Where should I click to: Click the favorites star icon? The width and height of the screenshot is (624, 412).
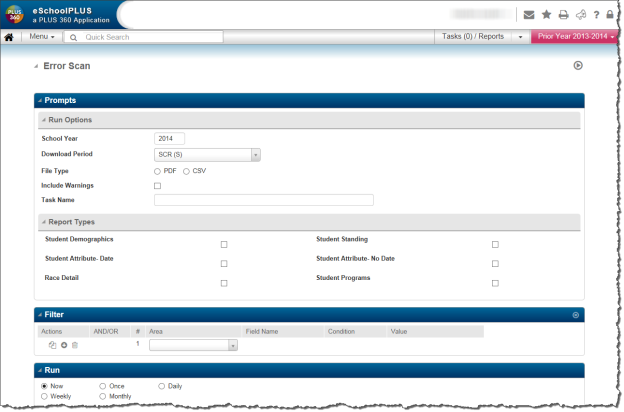[546, 15]
